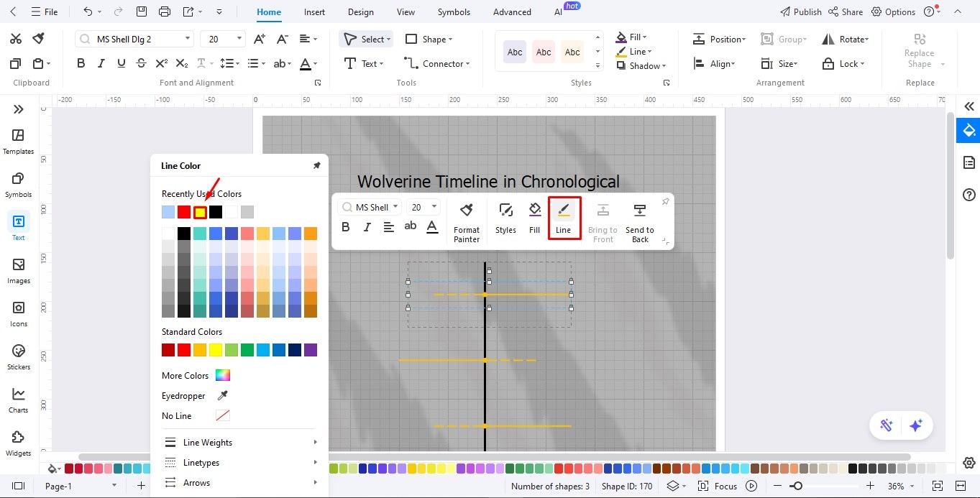
Task: Open the Widgets panel in the sidebar
Action: [x=19, y=443]
